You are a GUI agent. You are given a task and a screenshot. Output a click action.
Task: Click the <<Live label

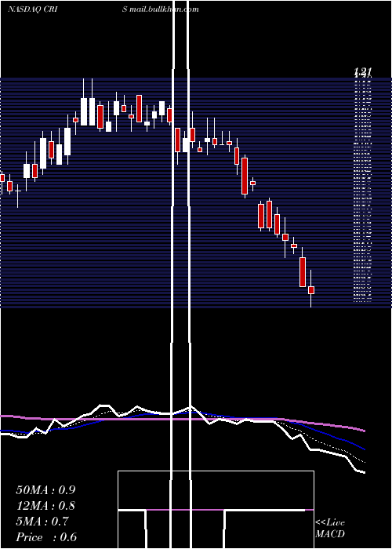click(x=330, y=523)
